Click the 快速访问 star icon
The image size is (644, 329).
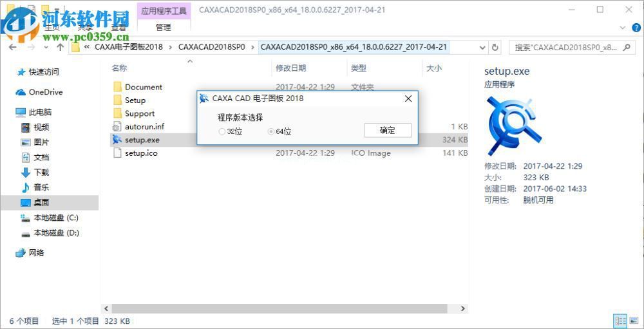click(x=21, y=72)
